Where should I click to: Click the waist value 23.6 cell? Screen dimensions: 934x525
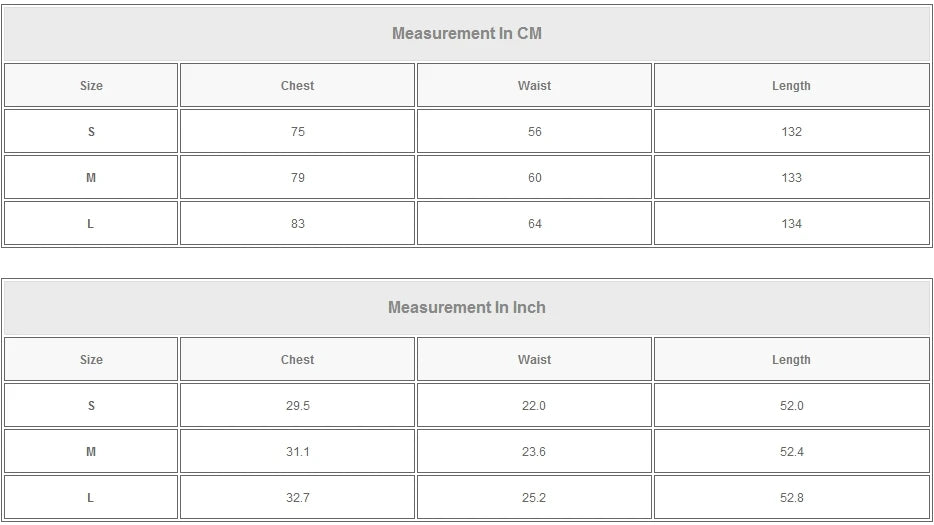click(534, 452)
